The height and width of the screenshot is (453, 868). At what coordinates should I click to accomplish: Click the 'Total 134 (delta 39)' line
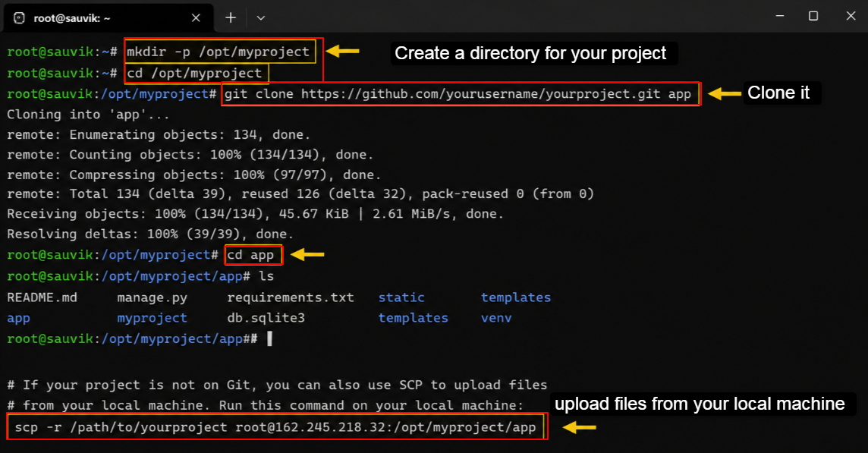[x=300, y=193]
